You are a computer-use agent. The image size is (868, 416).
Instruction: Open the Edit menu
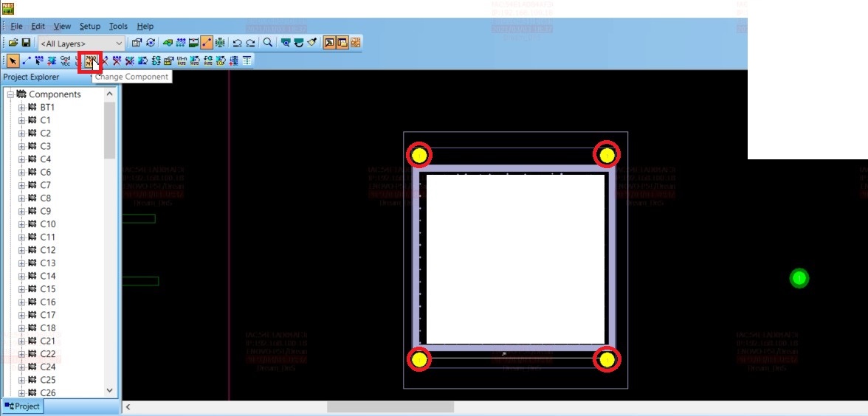(38, 26)
